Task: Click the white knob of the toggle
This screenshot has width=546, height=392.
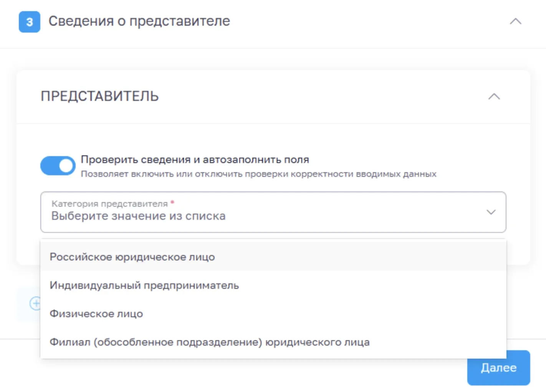Action: [x=66, y=166]
